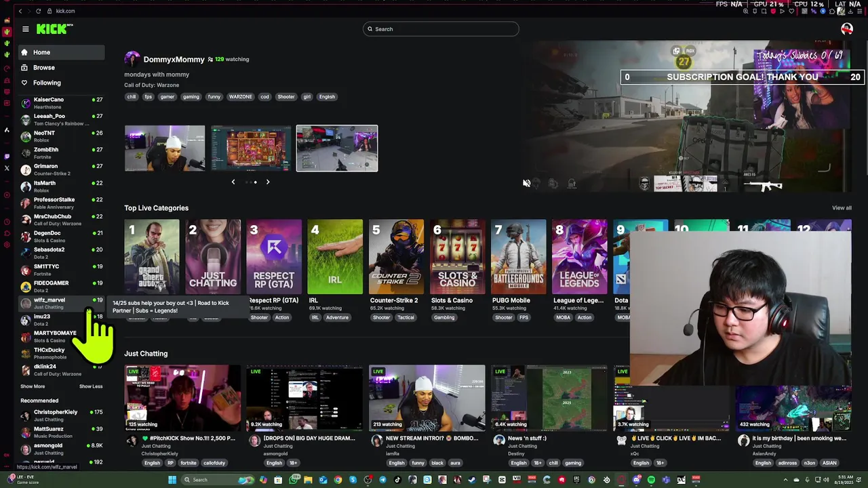Open Chrome from the taskbar
Viewport: 868px width, 488px height.
(338, 480)
